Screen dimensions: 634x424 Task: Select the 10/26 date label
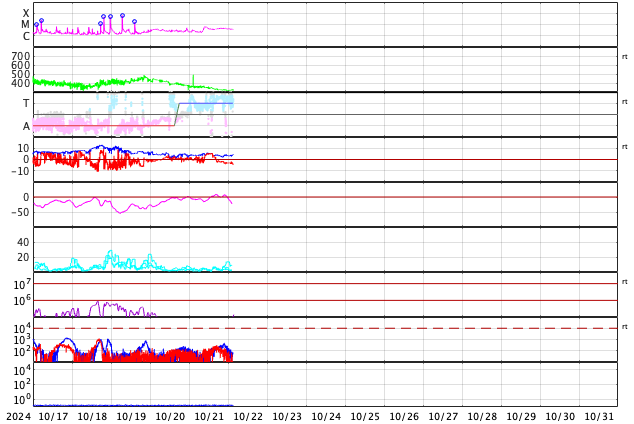[x=404, y=417]
